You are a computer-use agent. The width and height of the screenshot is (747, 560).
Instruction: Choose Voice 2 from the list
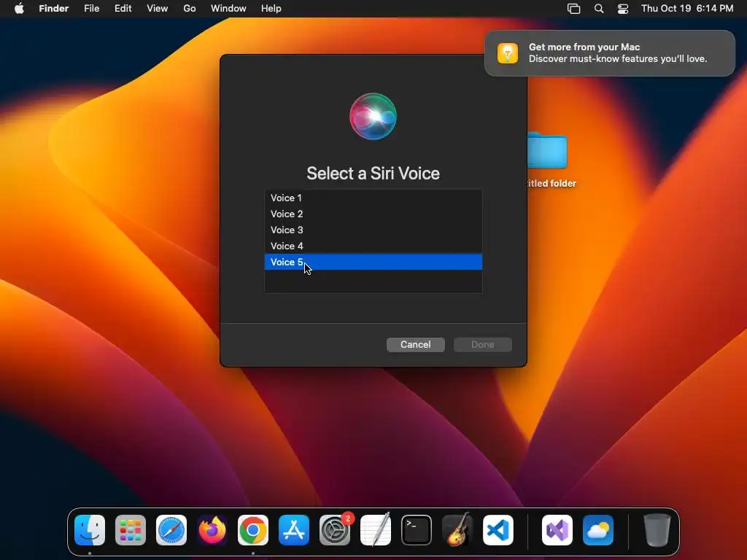pyautogui.click(x=373, y=214)
